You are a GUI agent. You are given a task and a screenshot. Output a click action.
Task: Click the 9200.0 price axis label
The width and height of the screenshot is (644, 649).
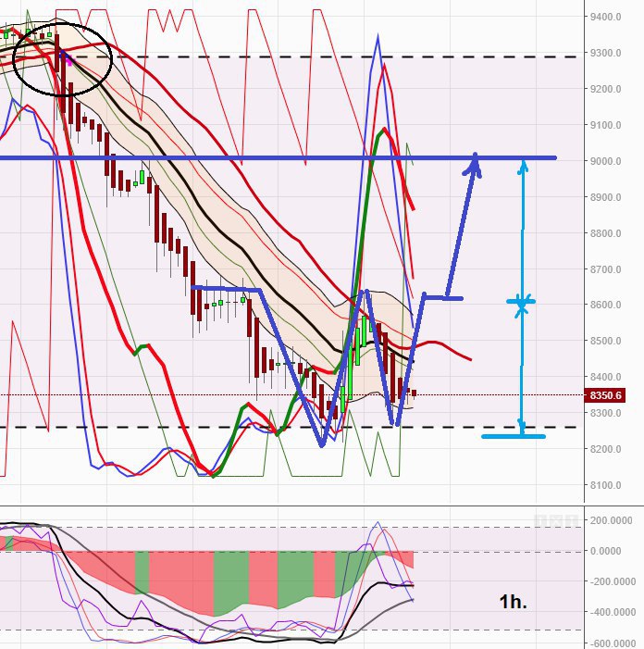(x=605, y=89)
